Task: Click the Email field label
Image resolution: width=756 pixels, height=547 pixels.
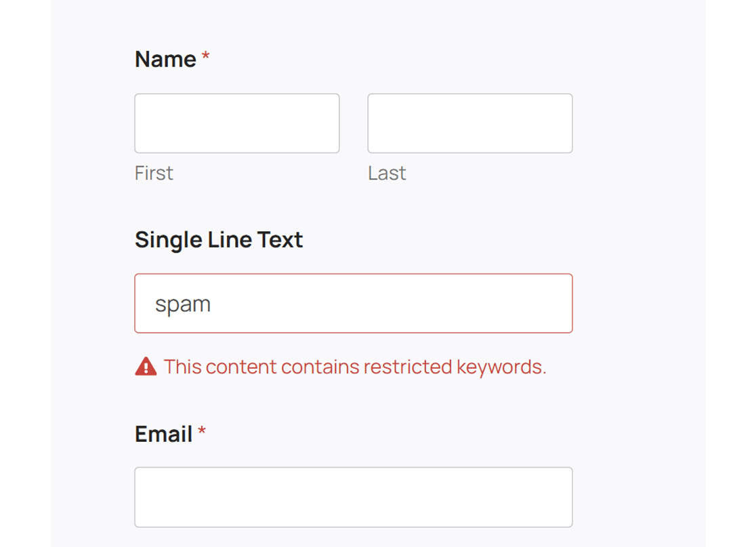Action: tap(163, 433)
